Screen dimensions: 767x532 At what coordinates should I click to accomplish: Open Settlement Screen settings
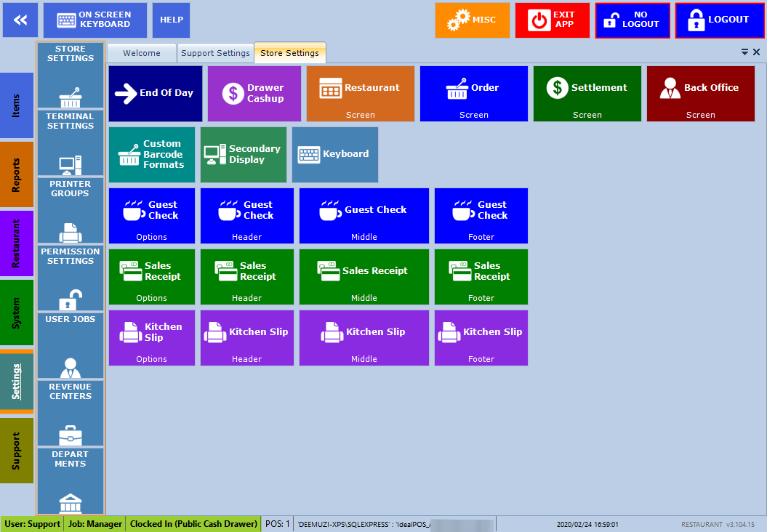point(587,94)
